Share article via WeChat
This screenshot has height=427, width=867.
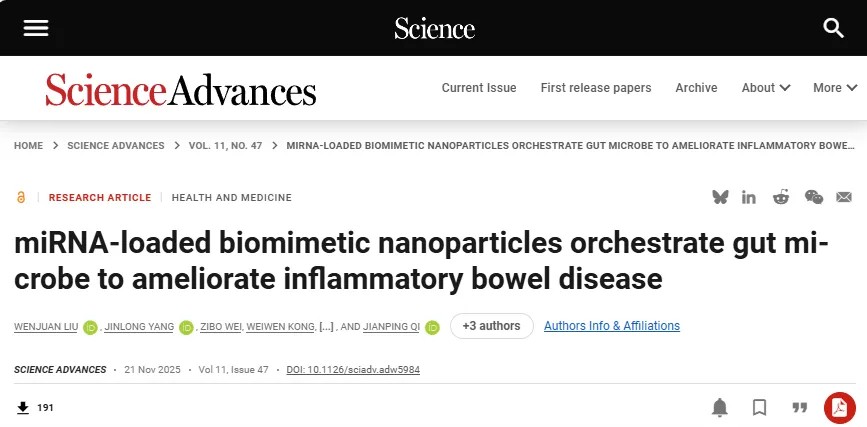click(x=814, y=197)
